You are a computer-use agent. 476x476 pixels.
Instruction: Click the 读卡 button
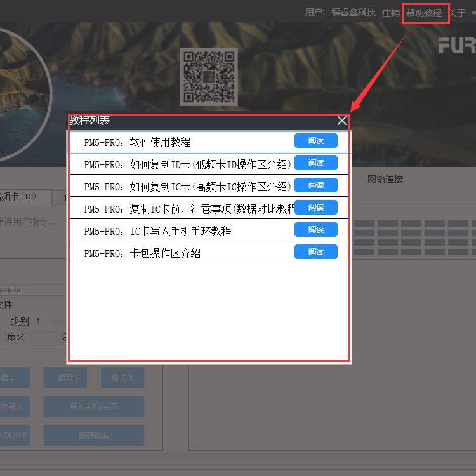(15, 378)
